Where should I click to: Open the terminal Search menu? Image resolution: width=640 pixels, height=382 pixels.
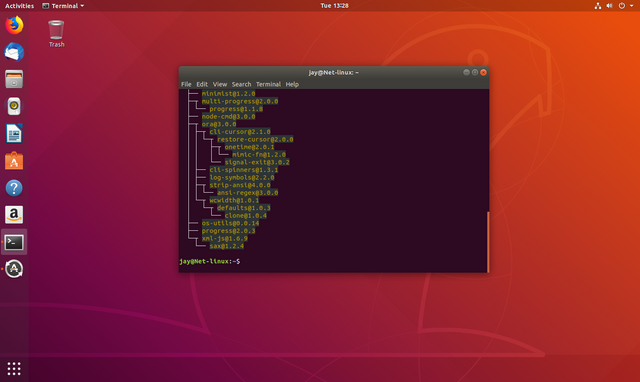click(x=241, y=84)
